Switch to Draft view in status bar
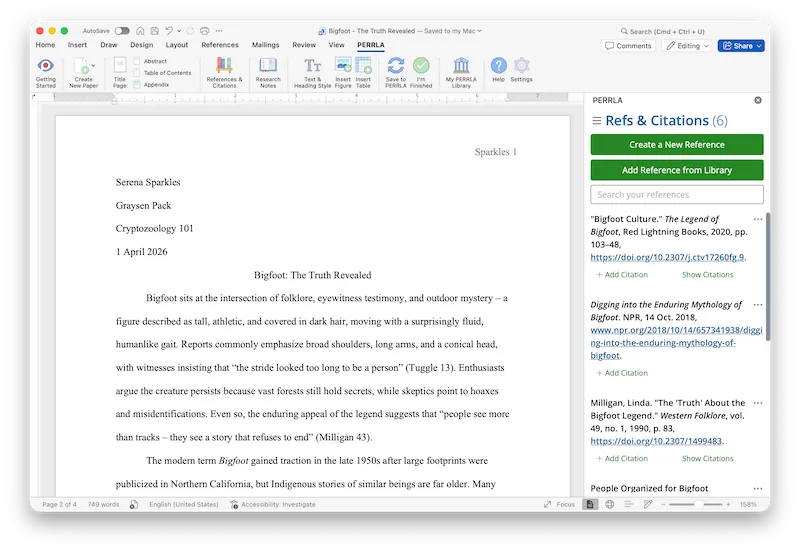800x551 pixels. pos(647,504)
